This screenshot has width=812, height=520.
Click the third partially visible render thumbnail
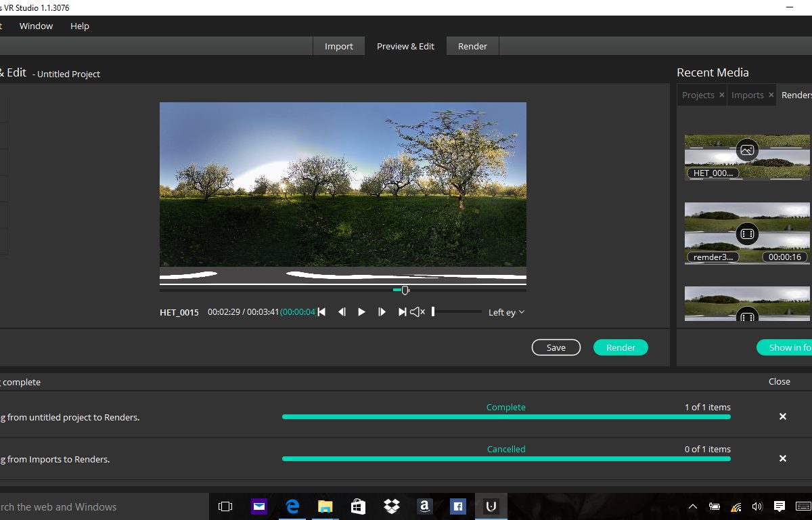747,303
